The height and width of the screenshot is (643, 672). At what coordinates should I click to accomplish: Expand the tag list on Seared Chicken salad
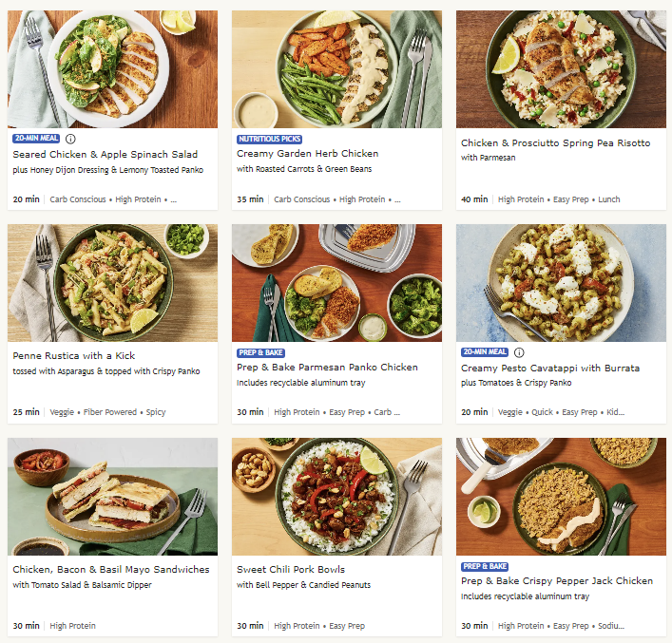(173, 199)
